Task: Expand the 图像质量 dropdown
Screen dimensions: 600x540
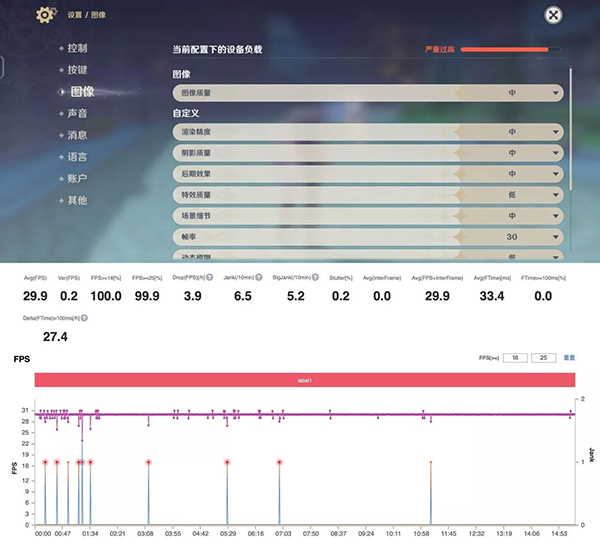Action: 556,93
